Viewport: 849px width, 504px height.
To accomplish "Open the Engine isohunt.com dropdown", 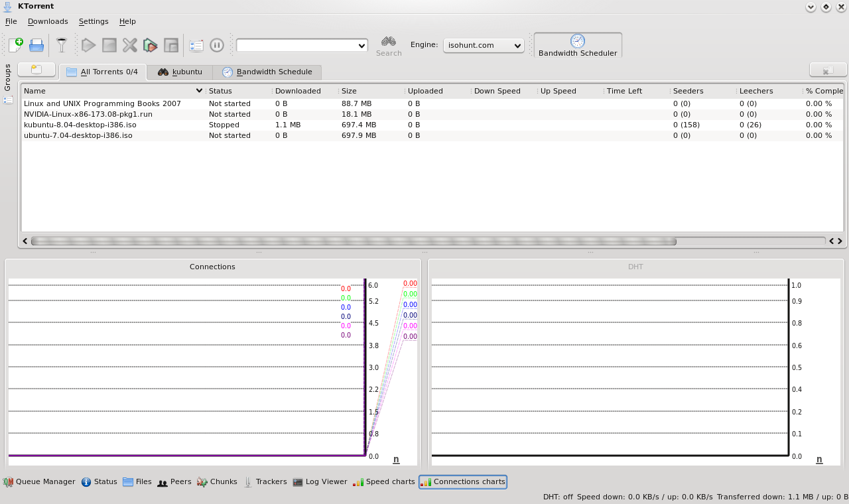I will tap(484, 45).
